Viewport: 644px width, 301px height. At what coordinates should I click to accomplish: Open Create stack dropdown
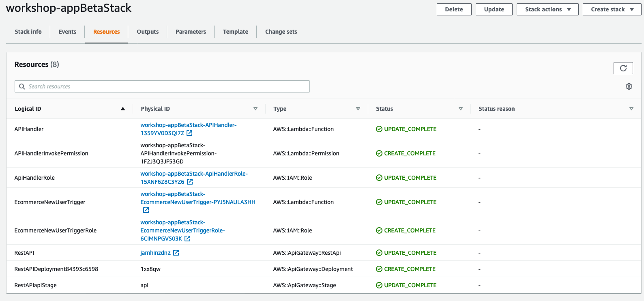(x=612, y=9)
